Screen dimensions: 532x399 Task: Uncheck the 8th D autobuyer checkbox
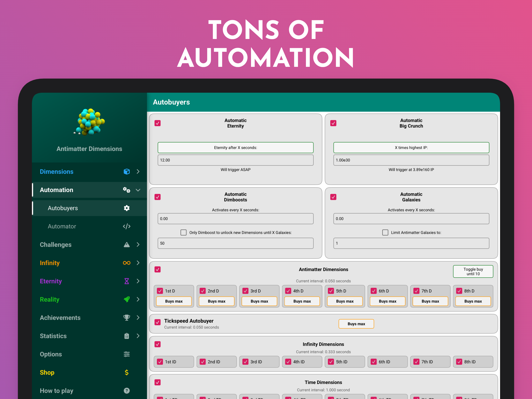(x=459, y=291)
